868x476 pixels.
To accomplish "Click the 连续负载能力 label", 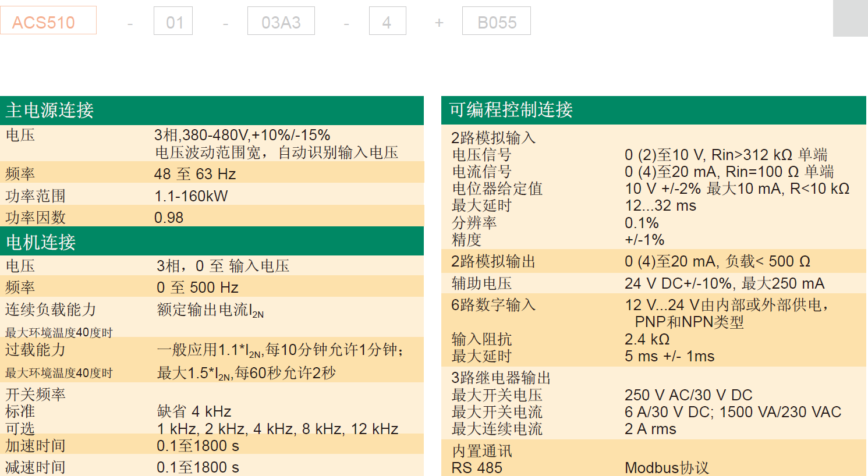I will (51, 310).
